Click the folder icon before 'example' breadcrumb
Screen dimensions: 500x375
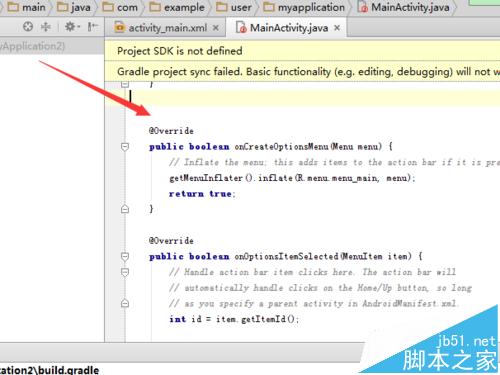pos(155,7)
